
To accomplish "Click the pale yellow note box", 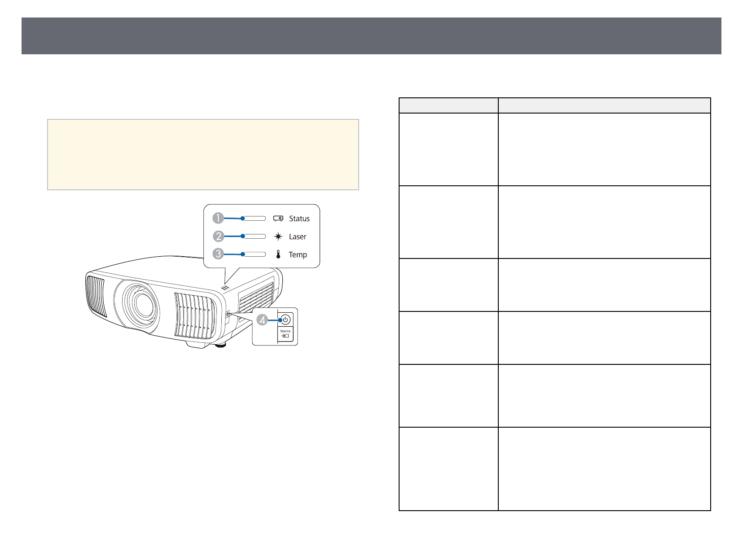I will coord(203,154).
